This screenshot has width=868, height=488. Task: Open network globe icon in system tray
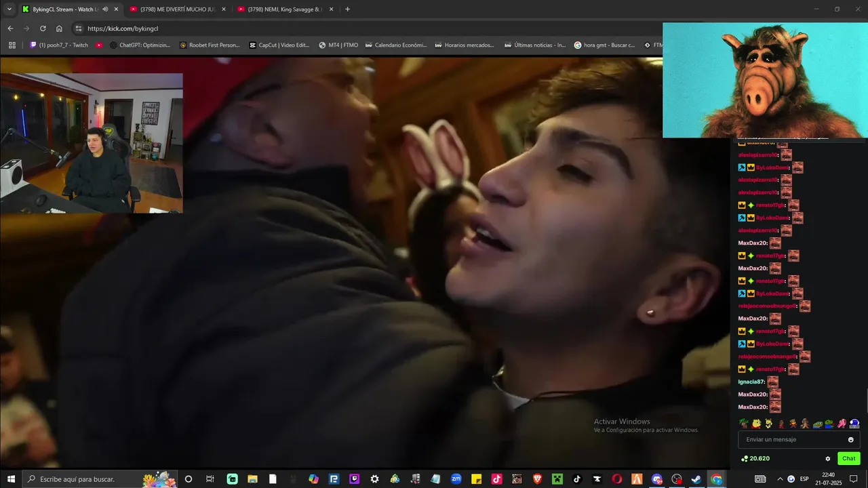click(x=791, y=479)
